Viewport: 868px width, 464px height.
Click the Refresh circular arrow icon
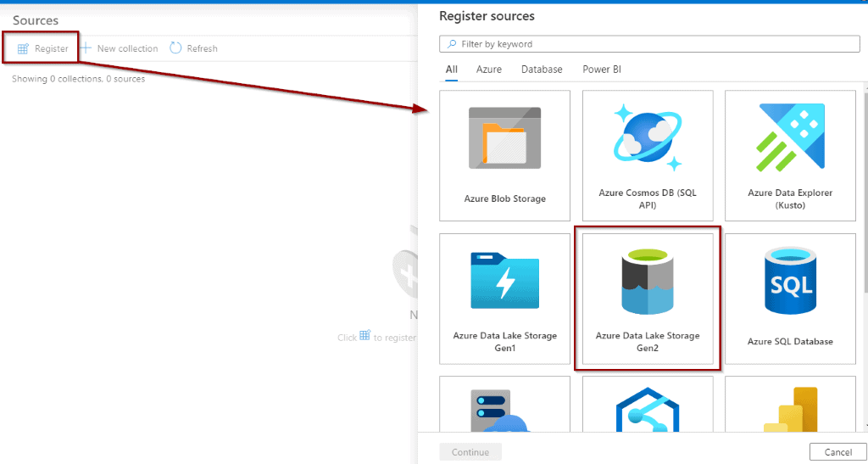pos(175,48)
